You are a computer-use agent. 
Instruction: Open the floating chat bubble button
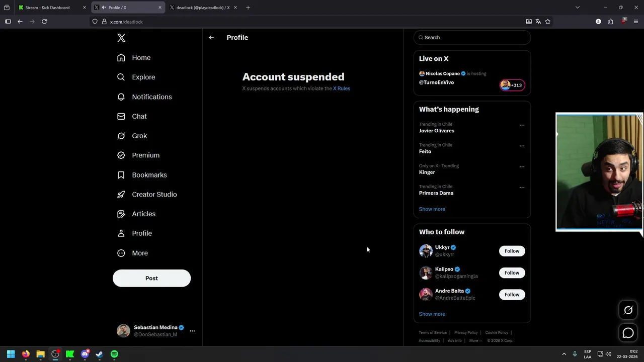(x=628, y=333)
